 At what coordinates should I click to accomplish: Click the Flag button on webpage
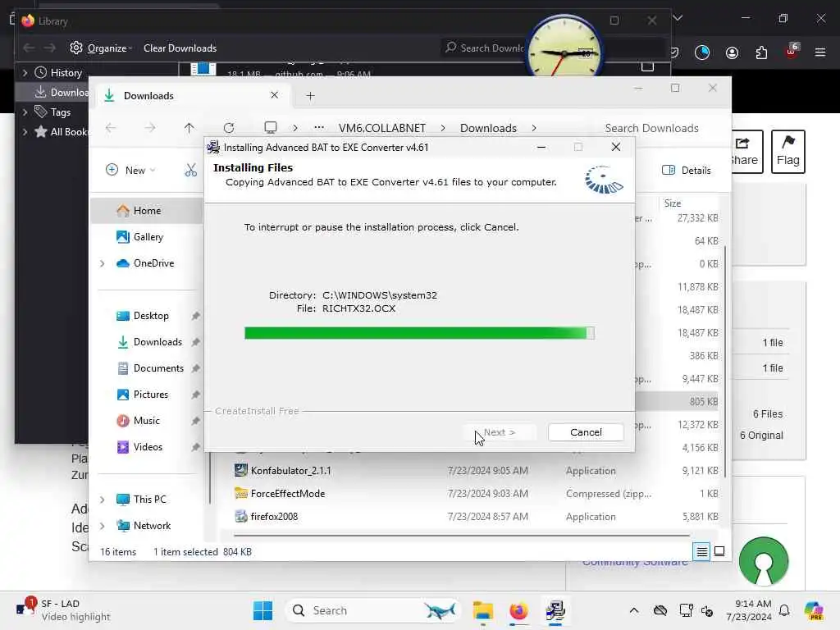click(787, 152)
